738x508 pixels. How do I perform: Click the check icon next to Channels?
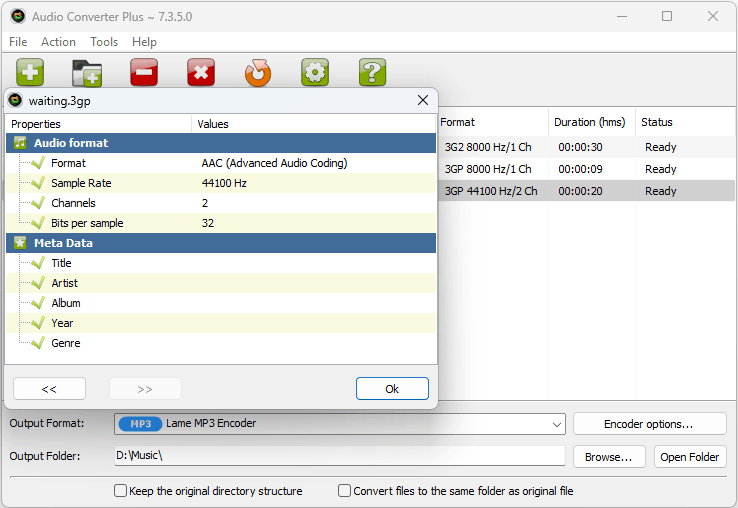tap(38, 203)
